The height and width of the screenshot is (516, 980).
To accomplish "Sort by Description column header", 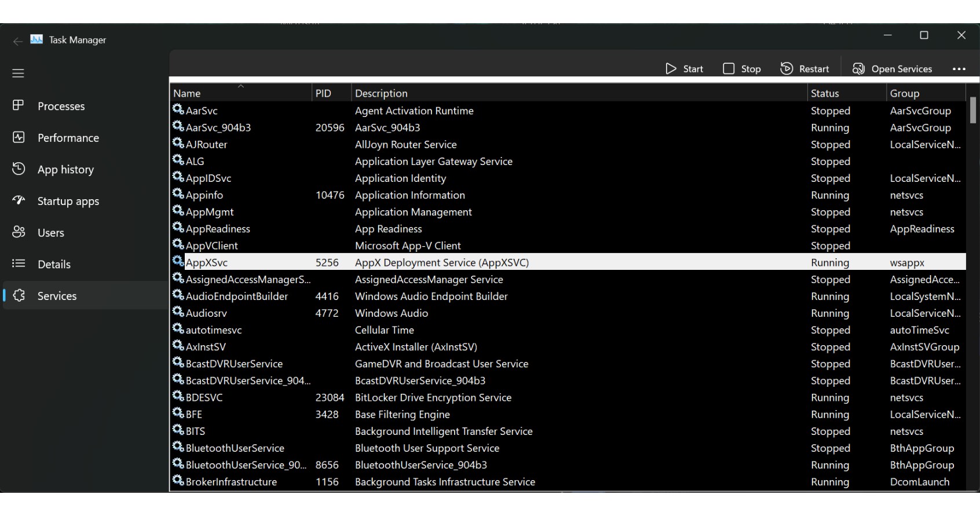I will (x=579, y=93).
